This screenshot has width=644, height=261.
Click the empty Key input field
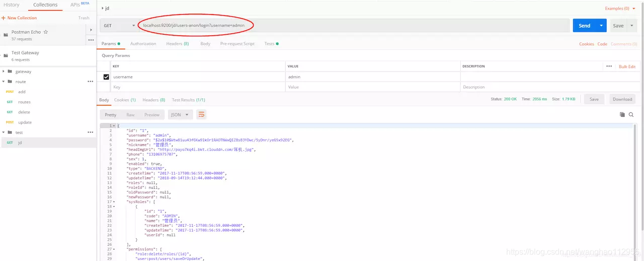coord(198,87)
